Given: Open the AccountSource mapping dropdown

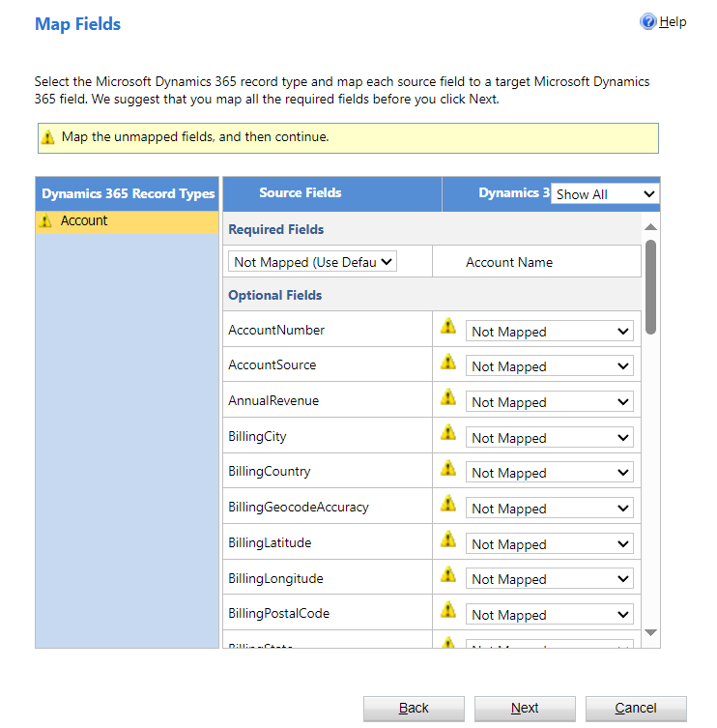Looking at the screenshot, I should [550, 366].
